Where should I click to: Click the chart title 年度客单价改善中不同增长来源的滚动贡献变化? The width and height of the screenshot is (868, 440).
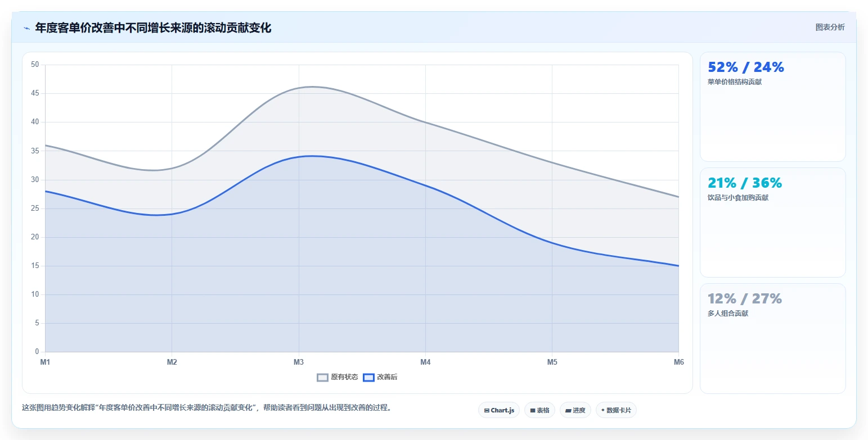pyautogui.click(x=153, y=28)
